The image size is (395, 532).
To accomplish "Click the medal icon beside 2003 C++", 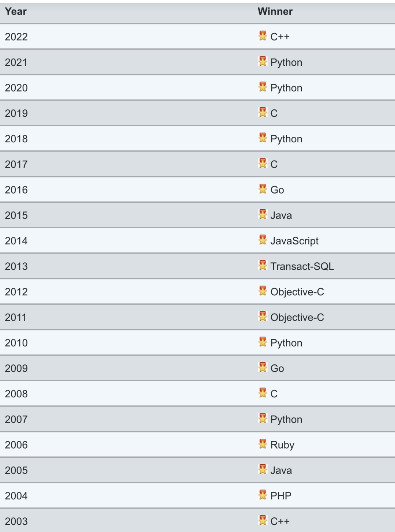I will coord(263,520).
